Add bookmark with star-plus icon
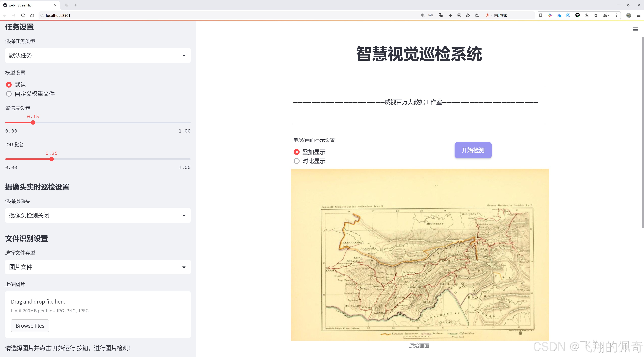 coord(477,15)
